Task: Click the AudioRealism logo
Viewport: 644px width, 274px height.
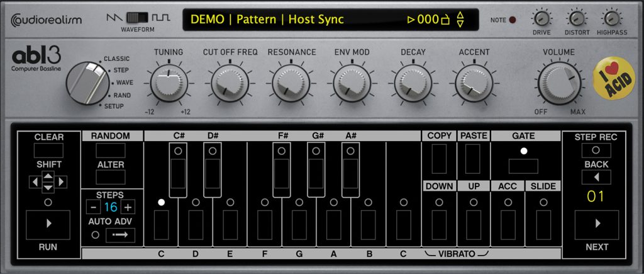Action: coord(47,20)
